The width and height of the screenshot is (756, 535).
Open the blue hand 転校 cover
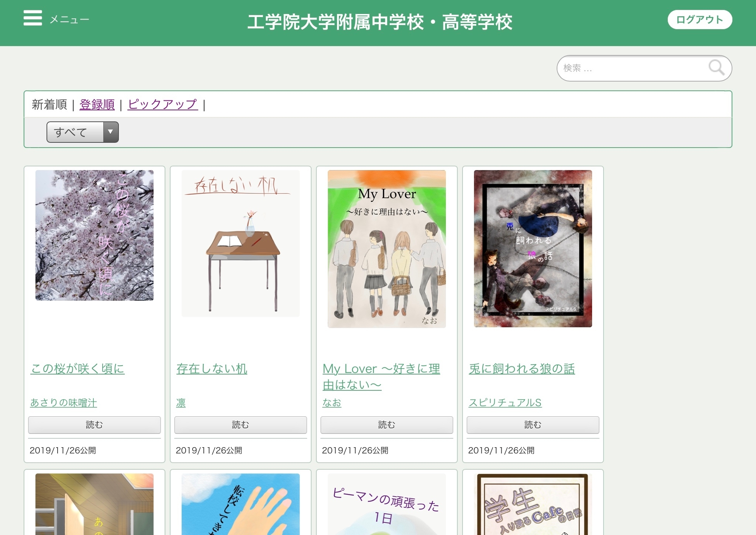coord(241,504)
